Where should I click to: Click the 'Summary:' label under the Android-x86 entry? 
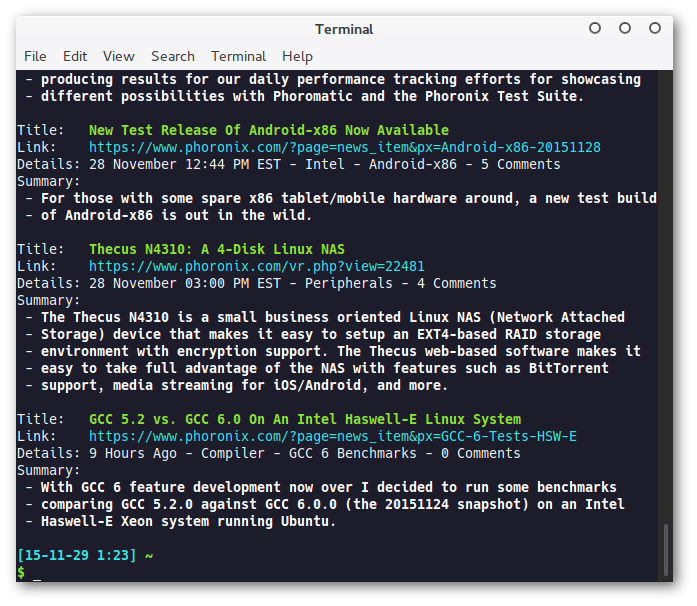(48, 181)
